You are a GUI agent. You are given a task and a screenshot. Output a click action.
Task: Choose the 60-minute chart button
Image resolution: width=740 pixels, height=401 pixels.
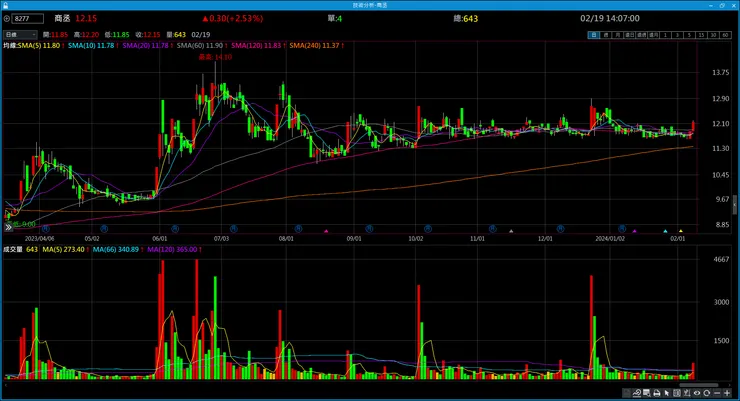[725, 35]
